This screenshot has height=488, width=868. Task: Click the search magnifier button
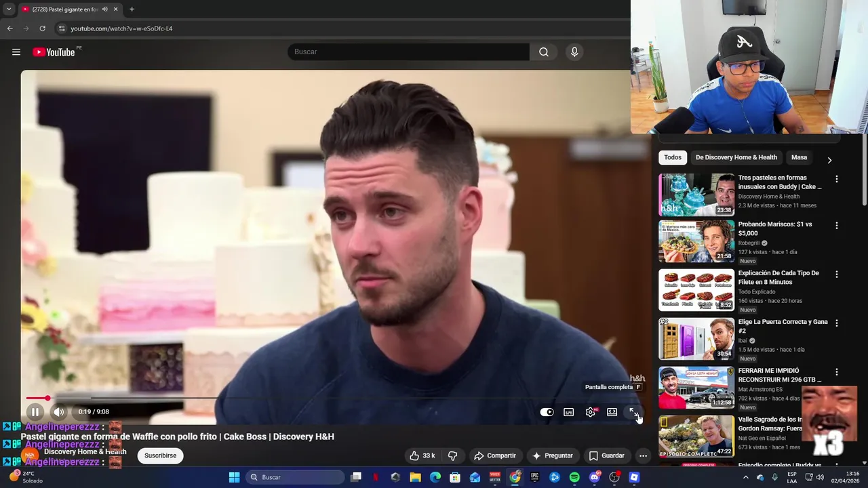544,52
